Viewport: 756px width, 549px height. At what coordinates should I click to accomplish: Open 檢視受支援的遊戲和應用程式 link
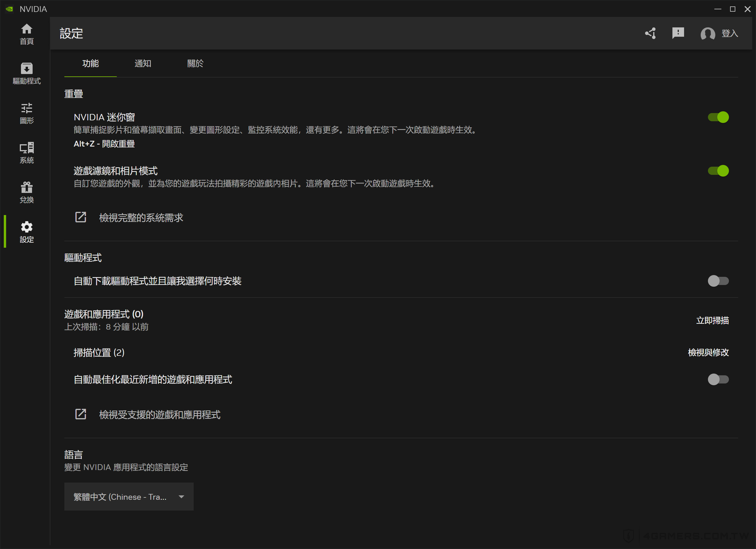(160, 415)
